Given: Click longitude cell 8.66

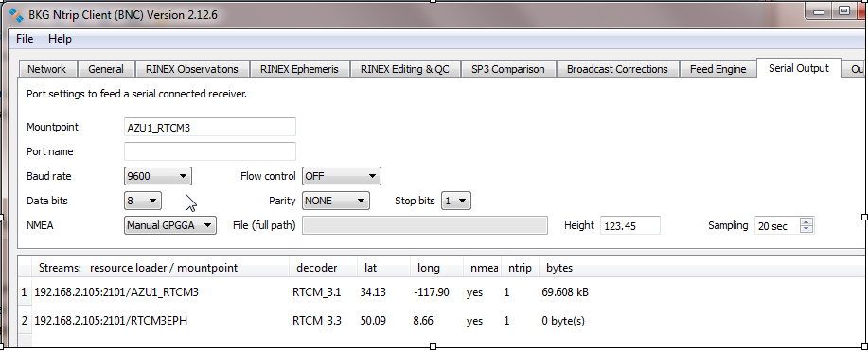Looking at the screenshot, I should point(423,321).
